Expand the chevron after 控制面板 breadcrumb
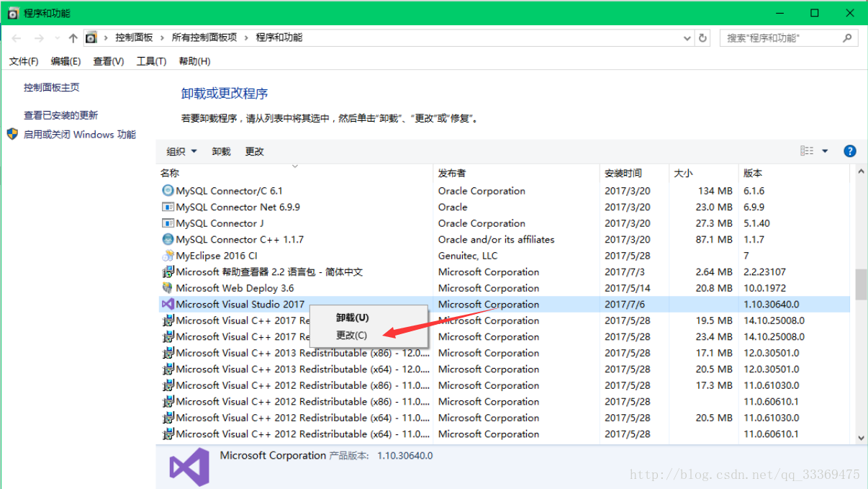Image resolution: width=868 pixels, height=489 pixels. (x=162, y=37)
